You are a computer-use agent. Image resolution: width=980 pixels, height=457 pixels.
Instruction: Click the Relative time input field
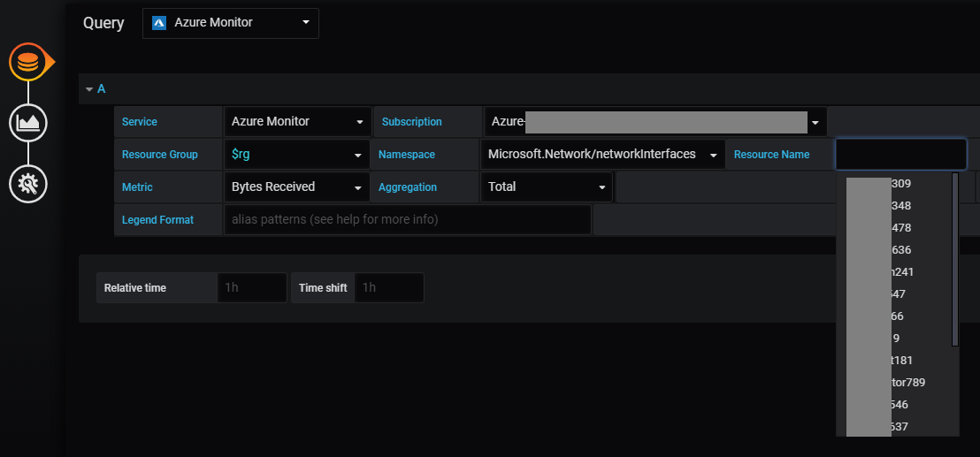(252, 288)
